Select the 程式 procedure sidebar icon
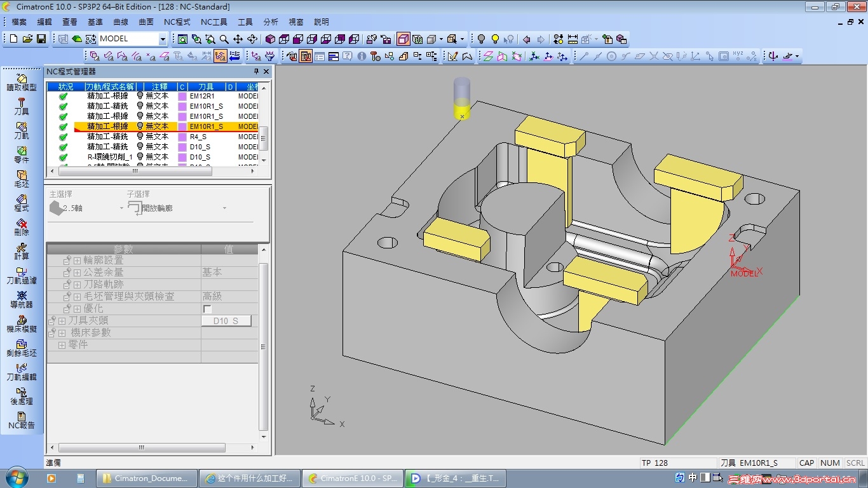Image resolution: width=868 pixels, height=488 pixels. [22, 203]
